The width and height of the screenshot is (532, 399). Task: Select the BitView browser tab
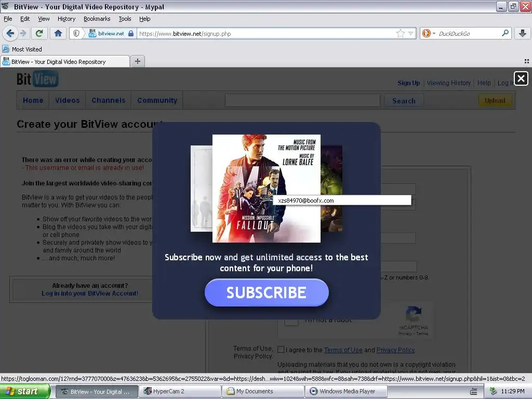coord(65,61)
